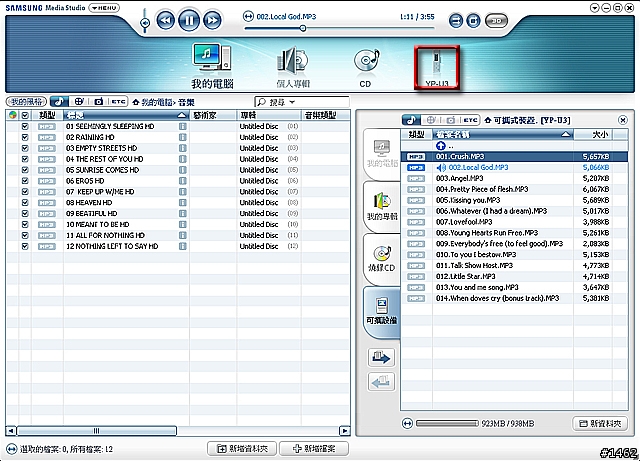Viewport: 640px width, 461px height.
Task: Select music tab in device panel
Action: 411,120
